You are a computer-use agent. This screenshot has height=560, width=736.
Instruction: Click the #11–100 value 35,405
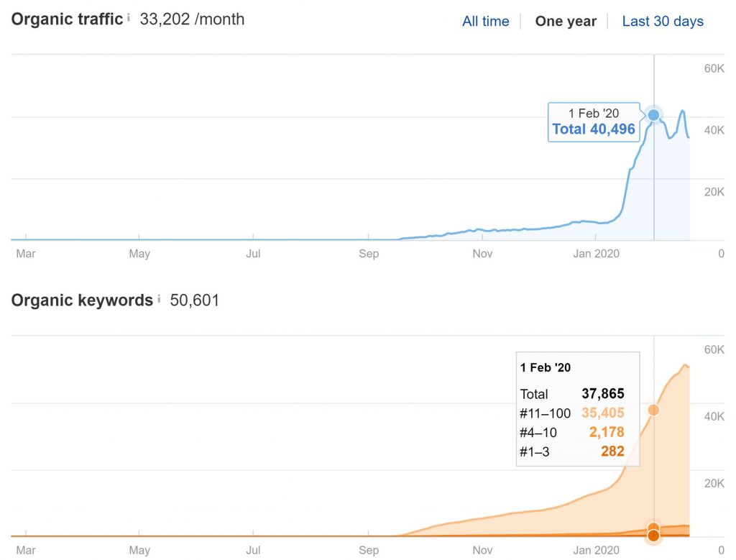(x=603, y=413)
